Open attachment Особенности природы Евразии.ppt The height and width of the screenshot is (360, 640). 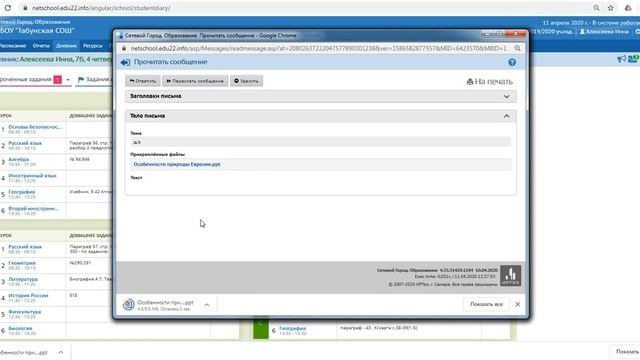click(x=177, y=164)
